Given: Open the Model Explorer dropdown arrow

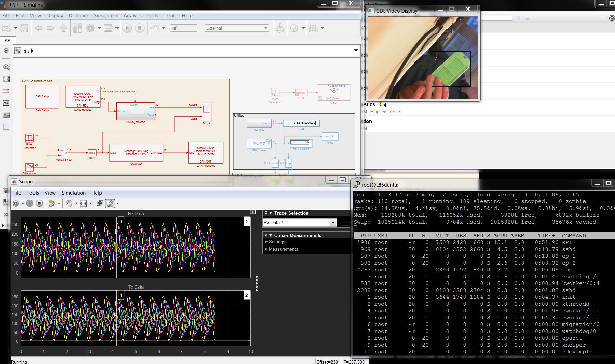Looking at the screenshot, I should click(117, 28).
